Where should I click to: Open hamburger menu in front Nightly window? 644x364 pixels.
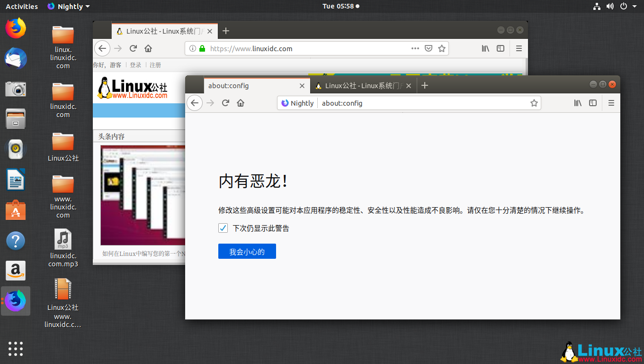611,103
